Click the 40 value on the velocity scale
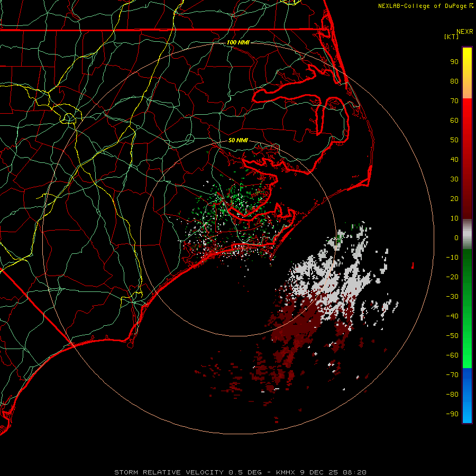 [x=454, y=159]
